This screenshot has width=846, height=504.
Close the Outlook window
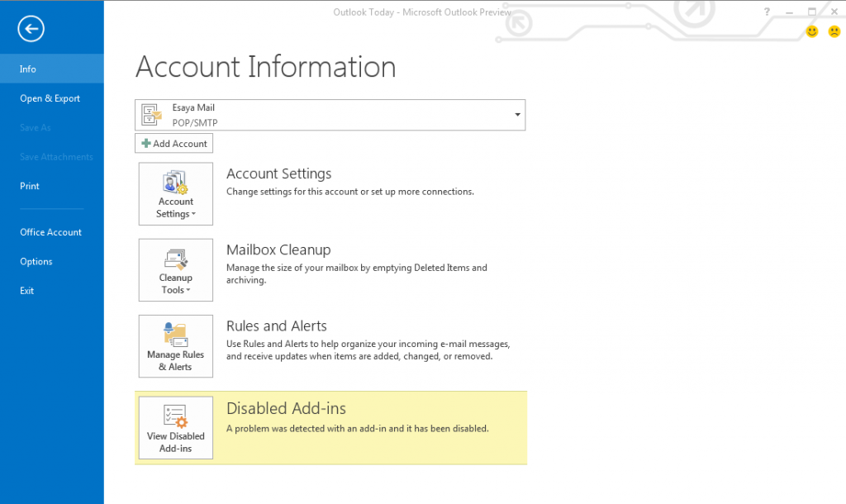tap(834, 12)
